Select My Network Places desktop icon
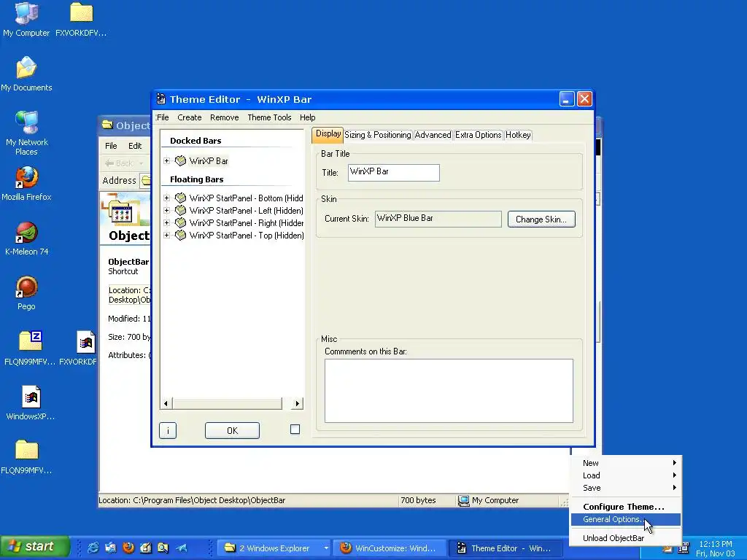 [26, 133]
